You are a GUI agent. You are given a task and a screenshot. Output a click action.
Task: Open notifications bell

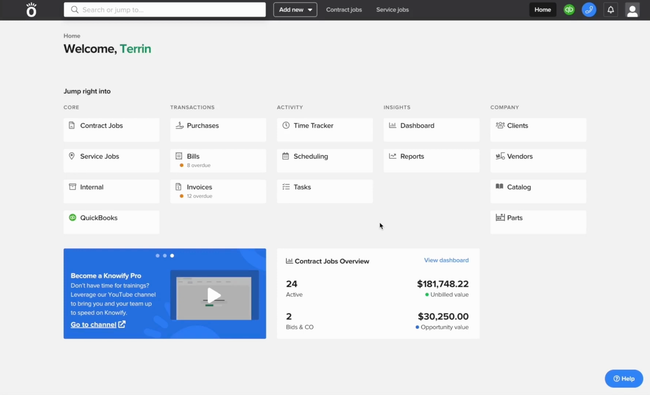click(611, 10)
